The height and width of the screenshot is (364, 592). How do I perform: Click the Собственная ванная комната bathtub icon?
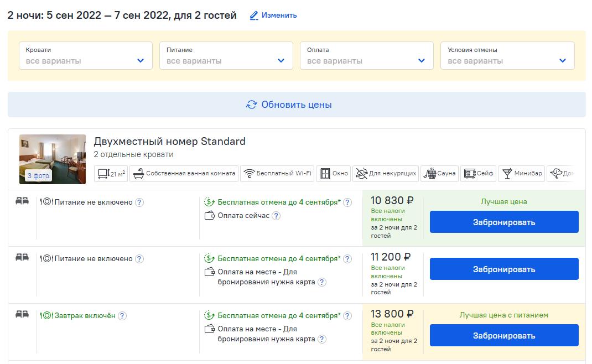point(137,173)
